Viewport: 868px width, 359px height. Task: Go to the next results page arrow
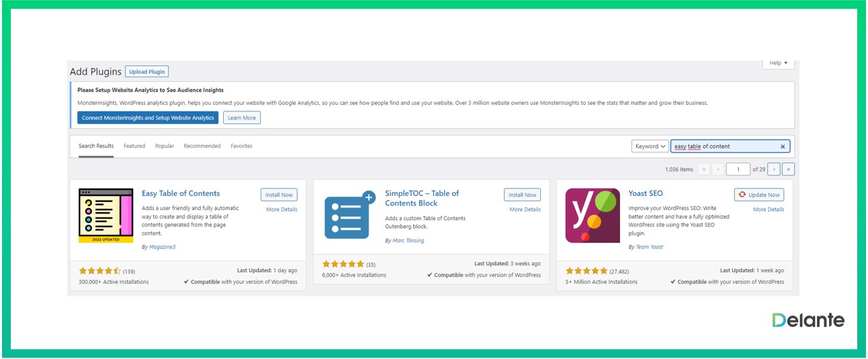click(x=774, y=169)
